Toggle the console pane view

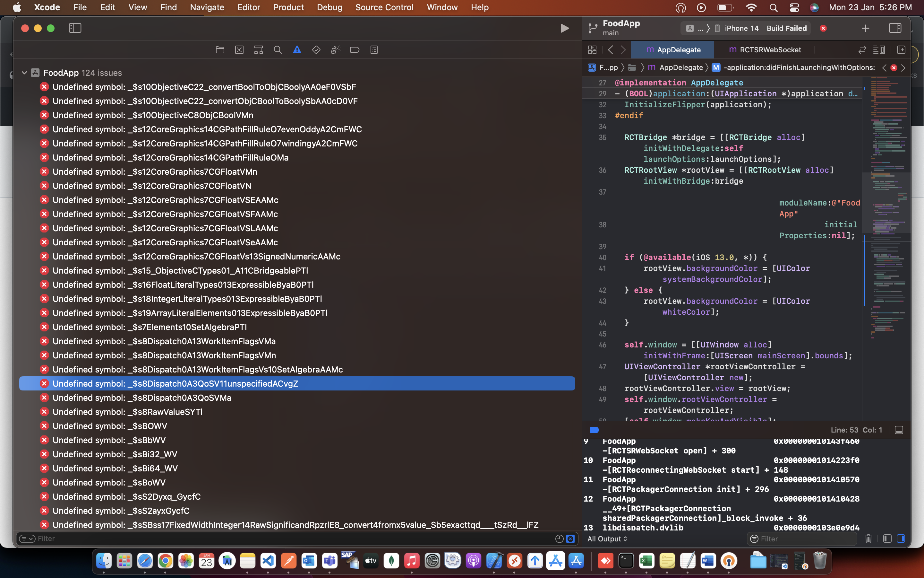pos(901,539)
